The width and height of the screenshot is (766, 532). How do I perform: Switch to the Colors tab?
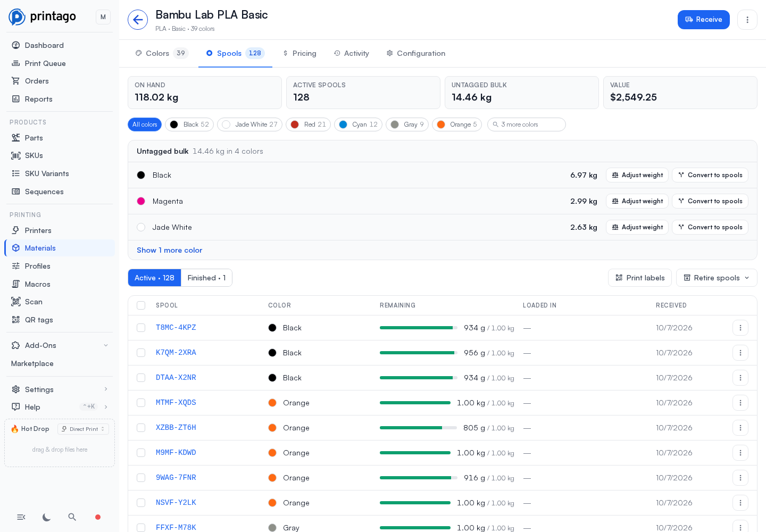pos(162,53)
